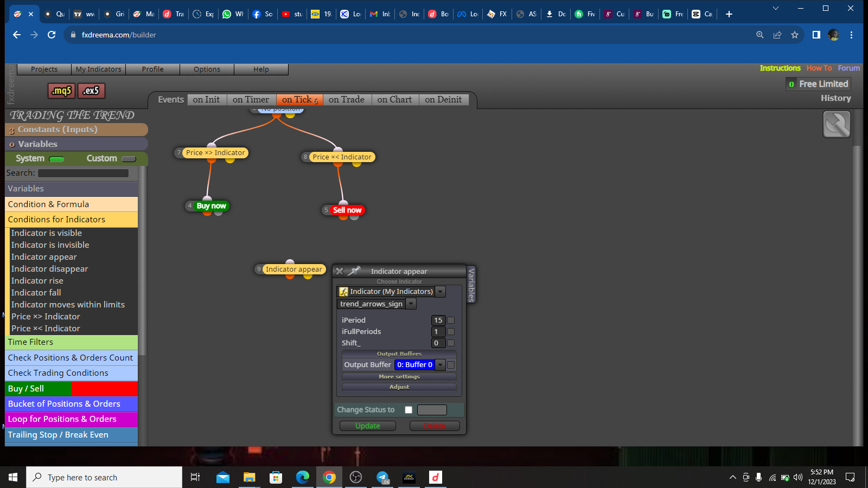Open a new browser tab
The width and height of the screenshot is (868, 488).
tap(729, 14)
